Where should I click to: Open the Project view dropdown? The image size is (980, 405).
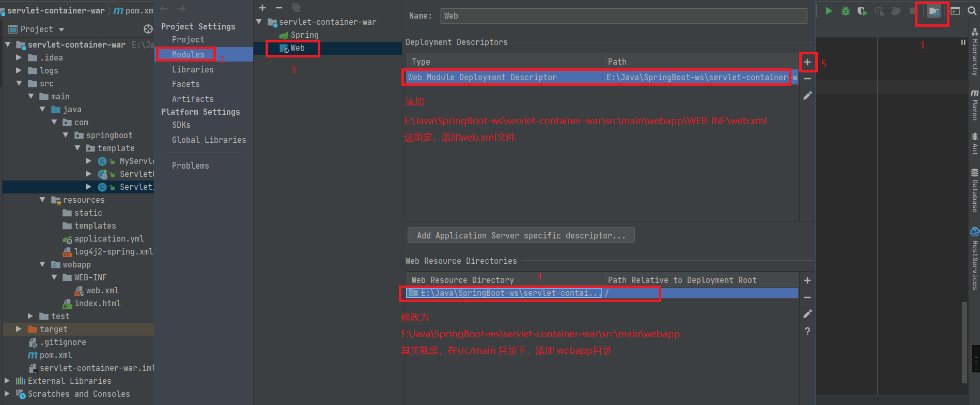61,29
